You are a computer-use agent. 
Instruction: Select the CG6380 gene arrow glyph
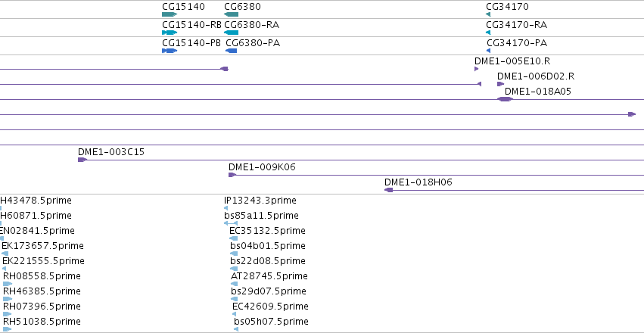click(232, 14)
